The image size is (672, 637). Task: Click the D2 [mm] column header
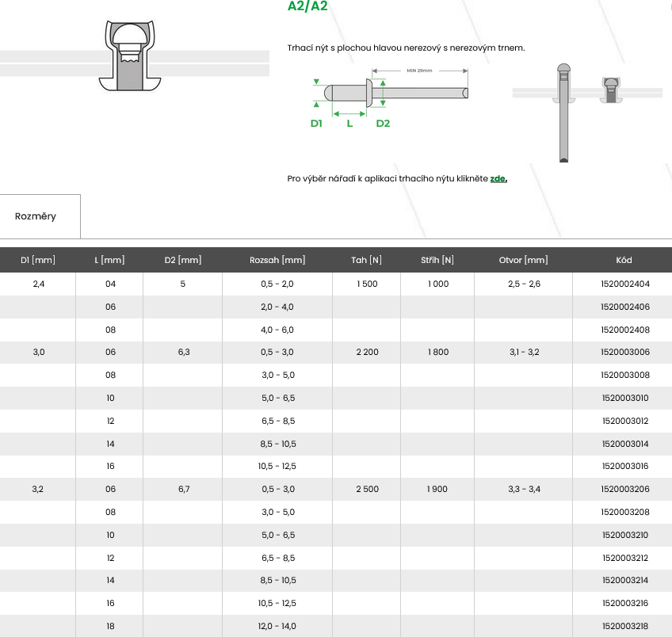(x=183, y=260)
